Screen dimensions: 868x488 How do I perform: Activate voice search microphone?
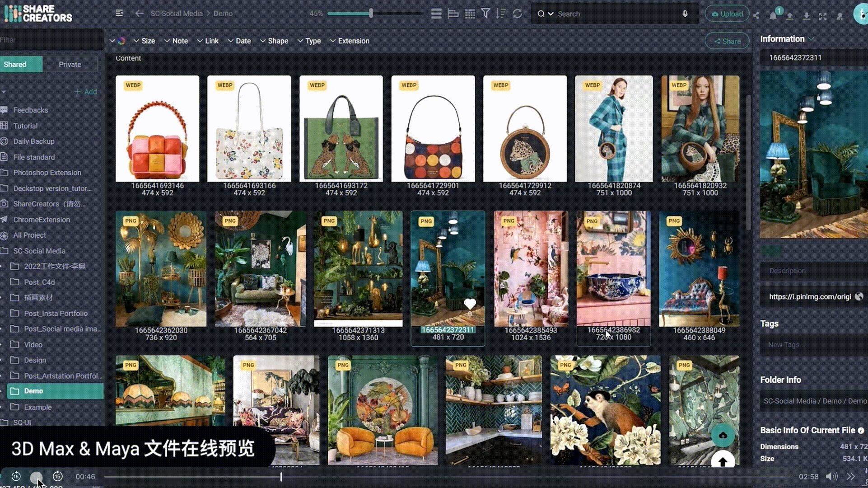(685, 14)
